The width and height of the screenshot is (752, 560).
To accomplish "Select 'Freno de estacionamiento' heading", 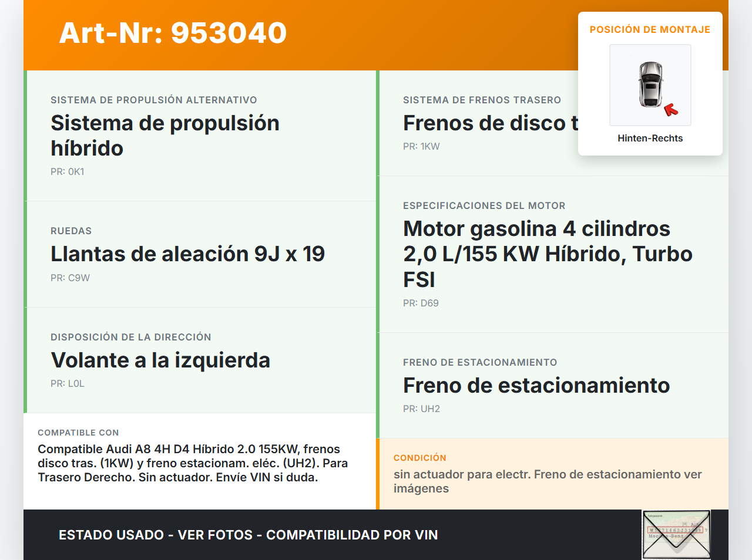I will 536,385.
